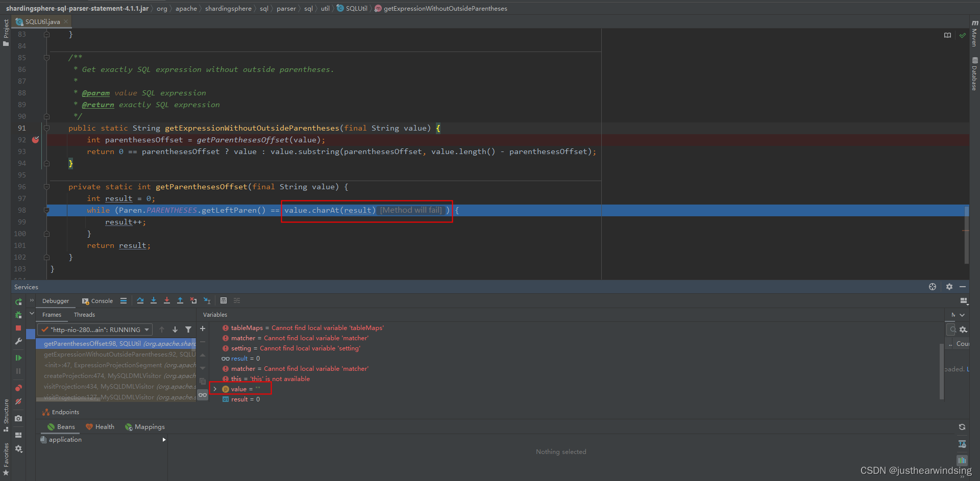Screen dimensions: 980x481
Task: Click the Drop Frame icon
Action: [193, 301]
